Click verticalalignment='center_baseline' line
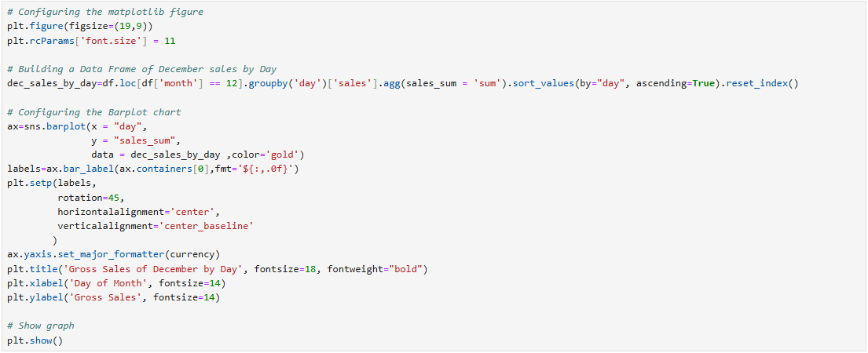The width and height of the screenshot is (868, 353). click(156, 227)
